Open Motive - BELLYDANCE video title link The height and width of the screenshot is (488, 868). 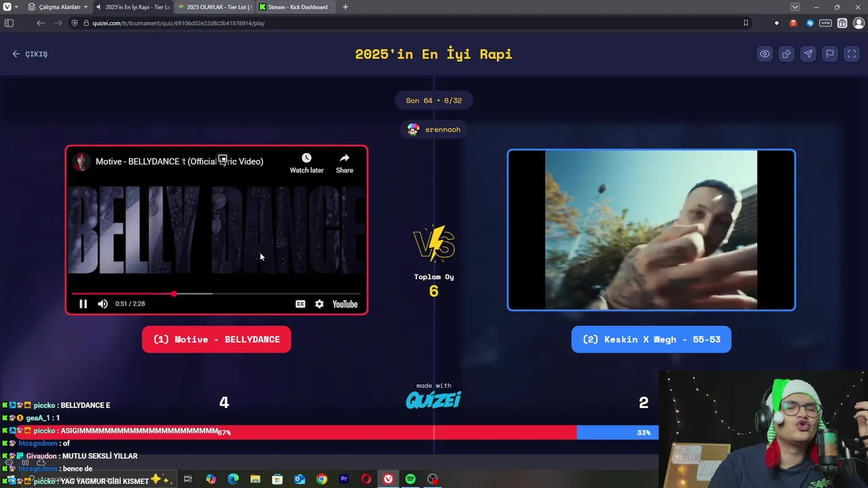179,161
